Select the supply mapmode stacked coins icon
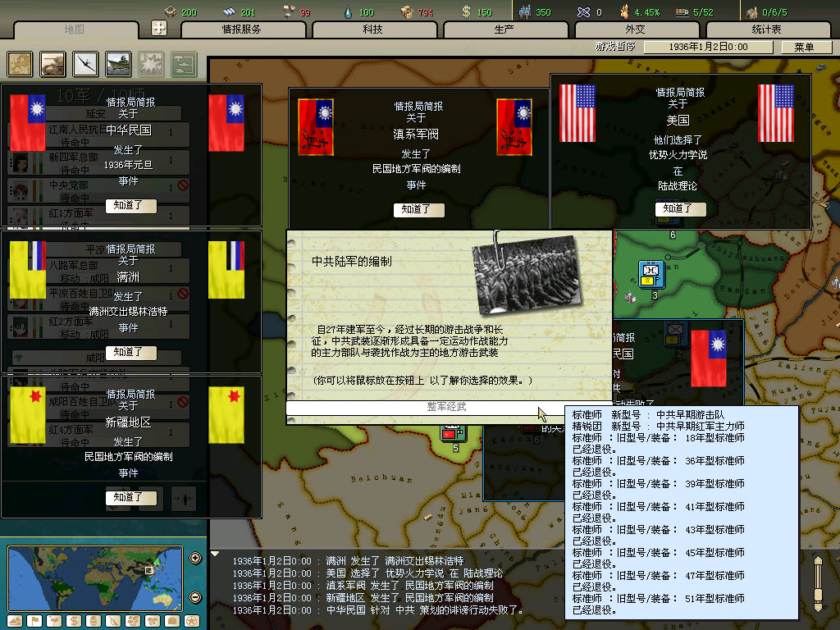The image size is (840, 630). click(x=94, y=621)
